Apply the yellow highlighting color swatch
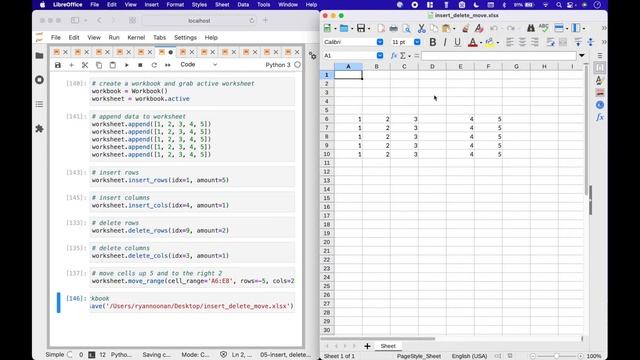Image resolution: width=640 pixels, height=360 pixels. pos(489,42)
